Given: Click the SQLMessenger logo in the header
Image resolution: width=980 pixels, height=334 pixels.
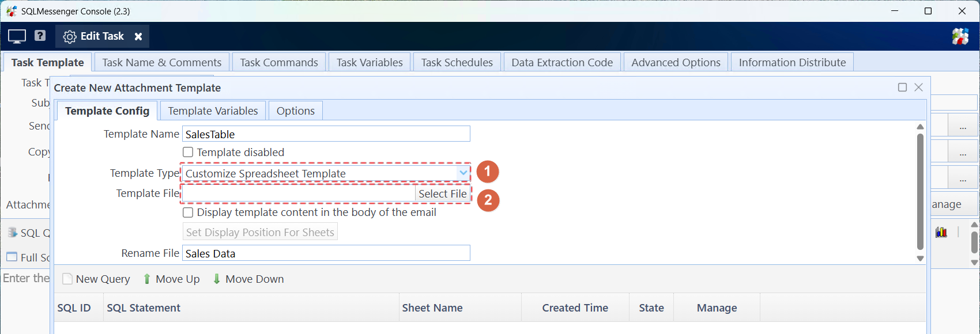Looking at the screenshot, I should tap(960, 36).
